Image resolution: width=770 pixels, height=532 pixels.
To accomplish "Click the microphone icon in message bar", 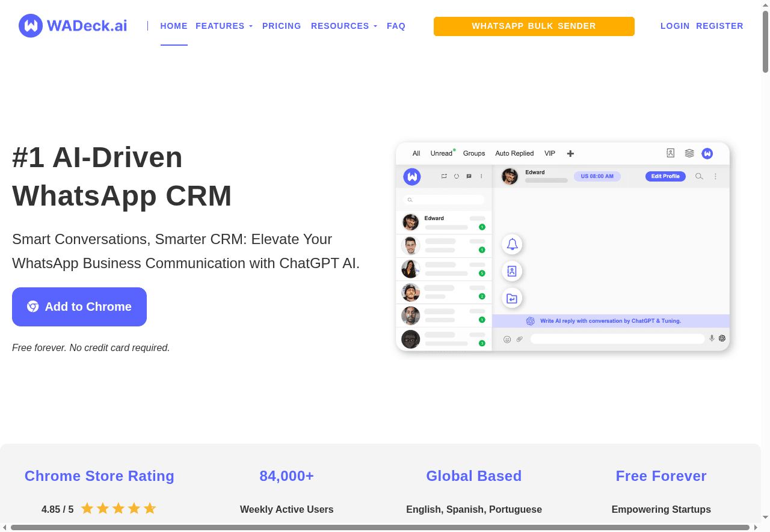I will [x=712, y=338].
